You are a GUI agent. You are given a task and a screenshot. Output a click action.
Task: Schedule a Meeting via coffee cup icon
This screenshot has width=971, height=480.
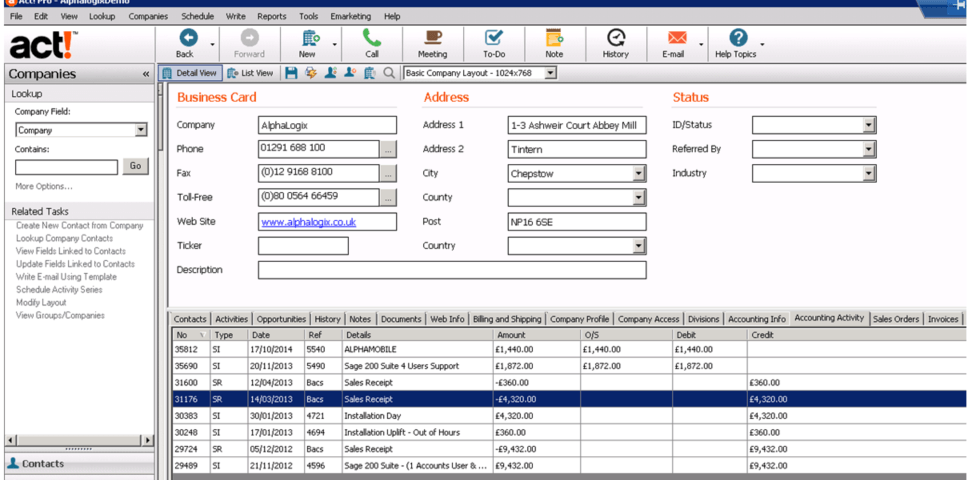point(432,38)
